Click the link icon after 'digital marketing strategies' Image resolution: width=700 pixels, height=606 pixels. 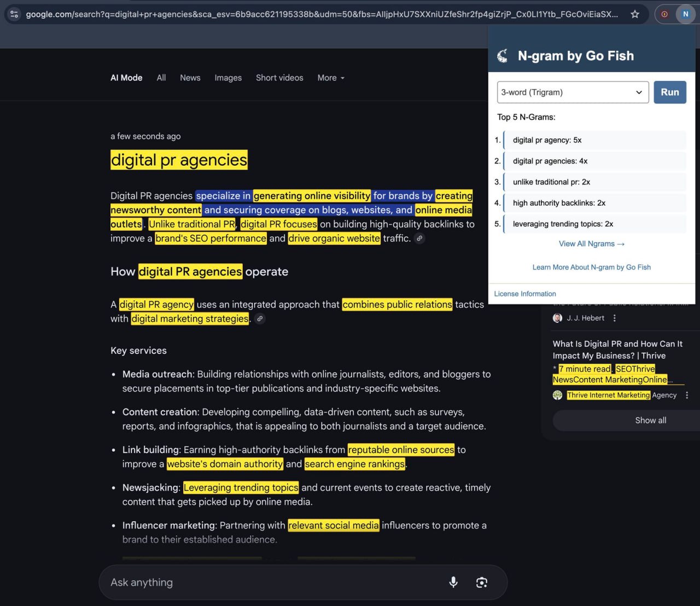pyautogui.click(x=260, y=319)
